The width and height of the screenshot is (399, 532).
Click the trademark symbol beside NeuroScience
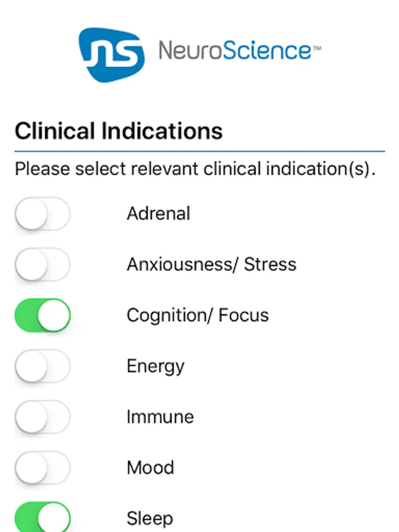(317, 48)
